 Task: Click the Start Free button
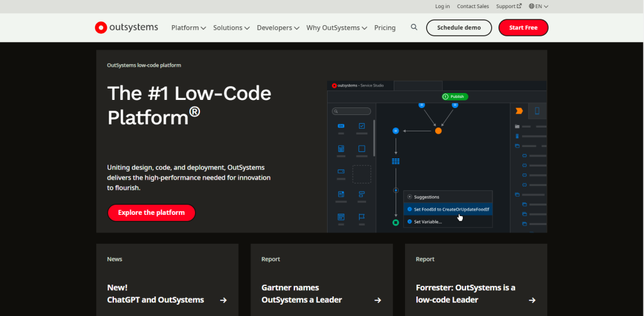[x=523, y=28]
